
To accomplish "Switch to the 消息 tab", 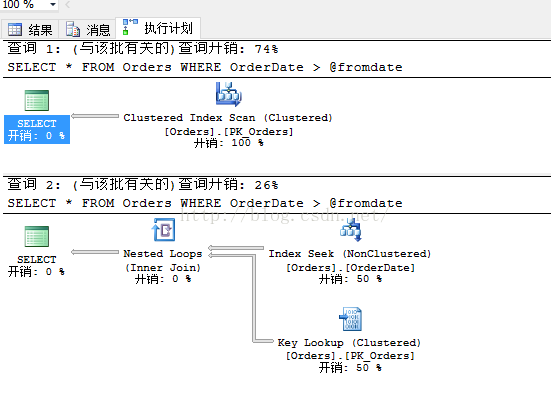I will click(88, 30).
